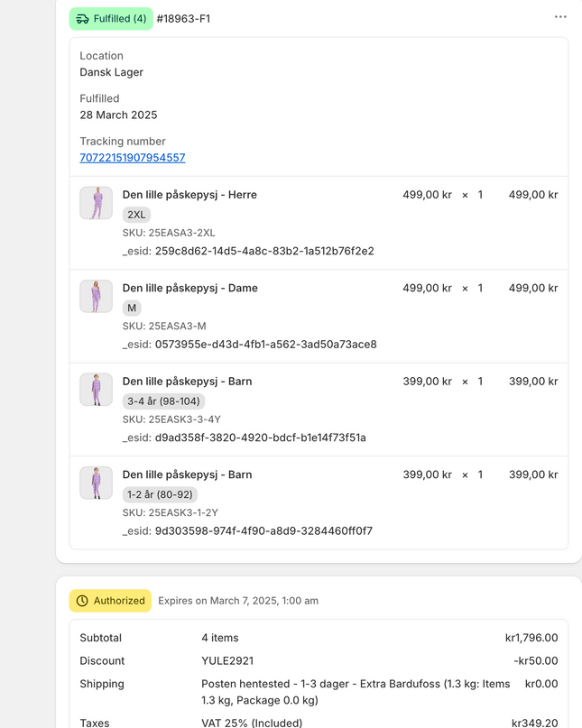Viewport: 582px width, 728px height.
Task: Click the 2XL variant tag
Action: tap(136, 215)
